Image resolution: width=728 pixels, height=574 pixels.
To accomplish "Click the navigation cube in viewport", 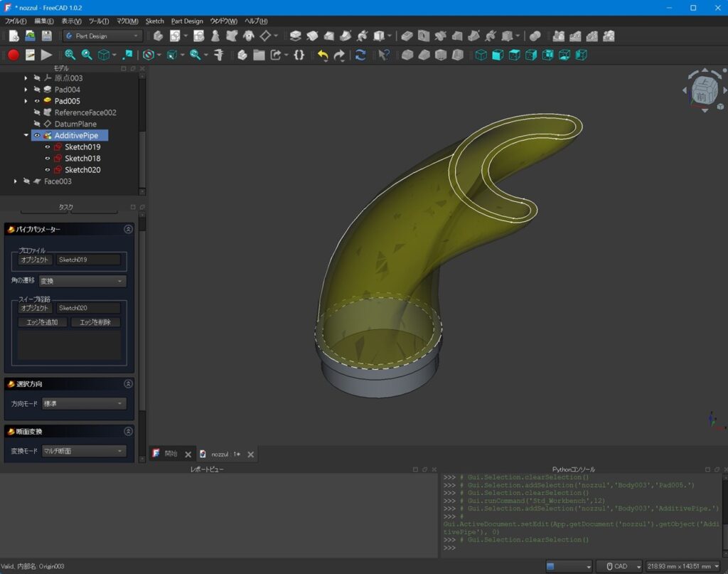I will [x=702, y=92].
